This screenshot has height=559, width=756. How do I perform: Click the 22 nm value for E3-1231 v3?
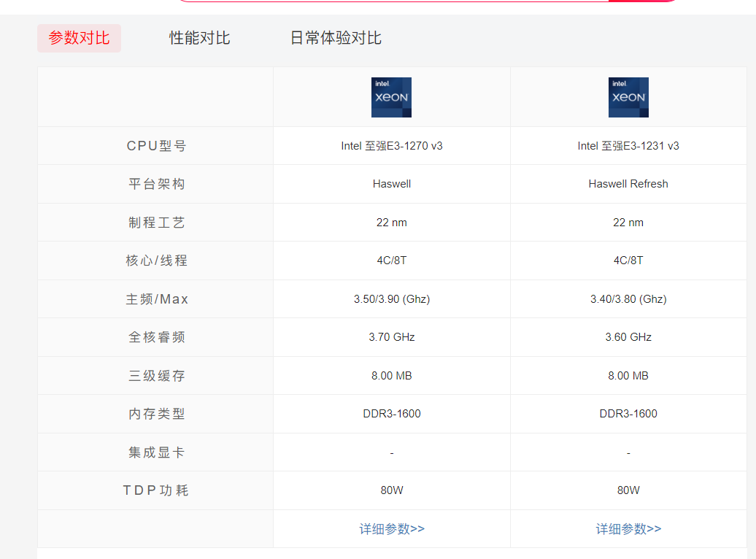(628, 223)
